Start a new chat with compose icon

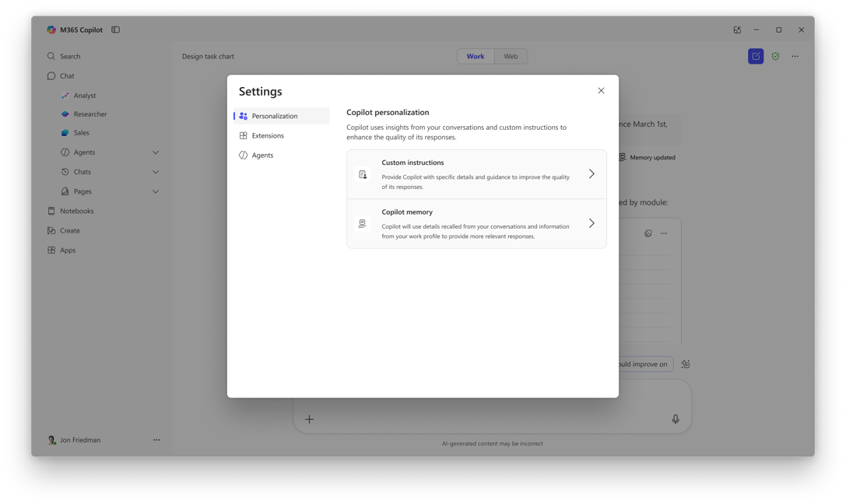click(x=756, y=56)
